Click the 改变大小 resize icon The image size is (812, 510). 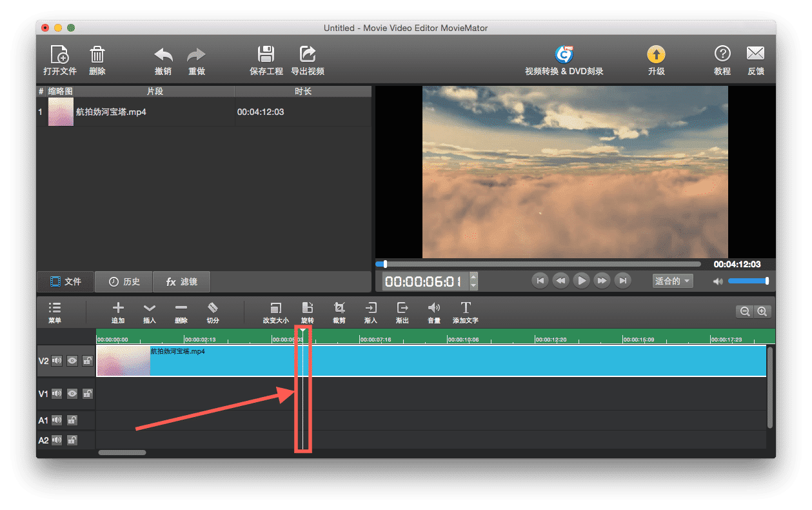coord(276,308)
